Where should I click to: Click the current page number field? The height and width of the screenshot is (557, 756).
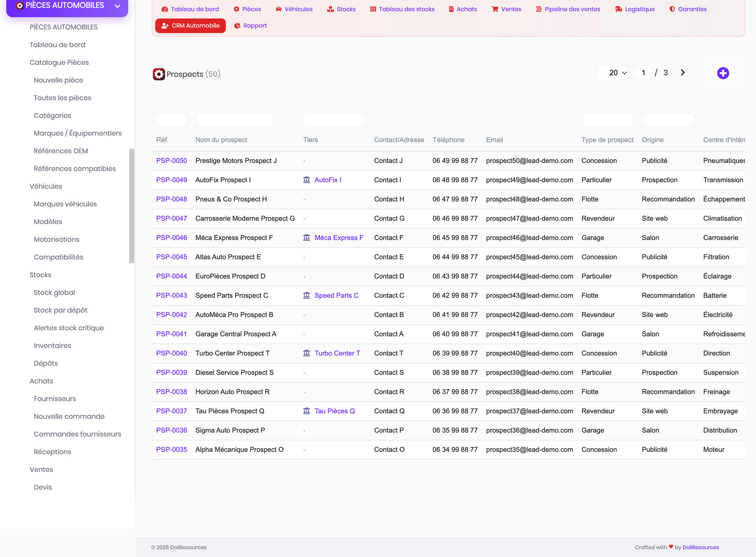643,73
